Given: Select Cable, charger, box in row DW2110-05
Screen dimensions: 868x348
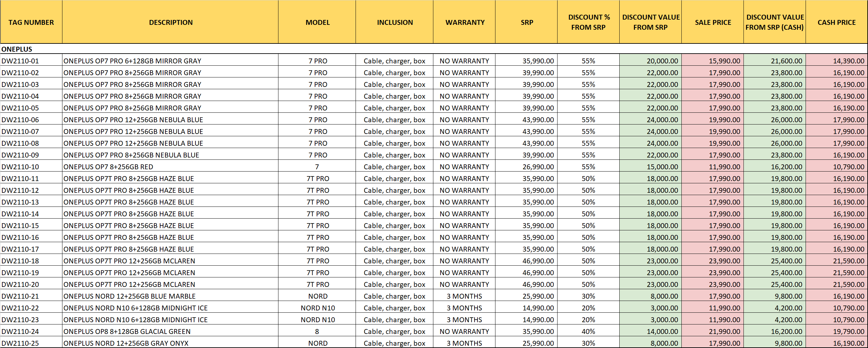Looking at the screenshot, I should [x=394, y=108].
